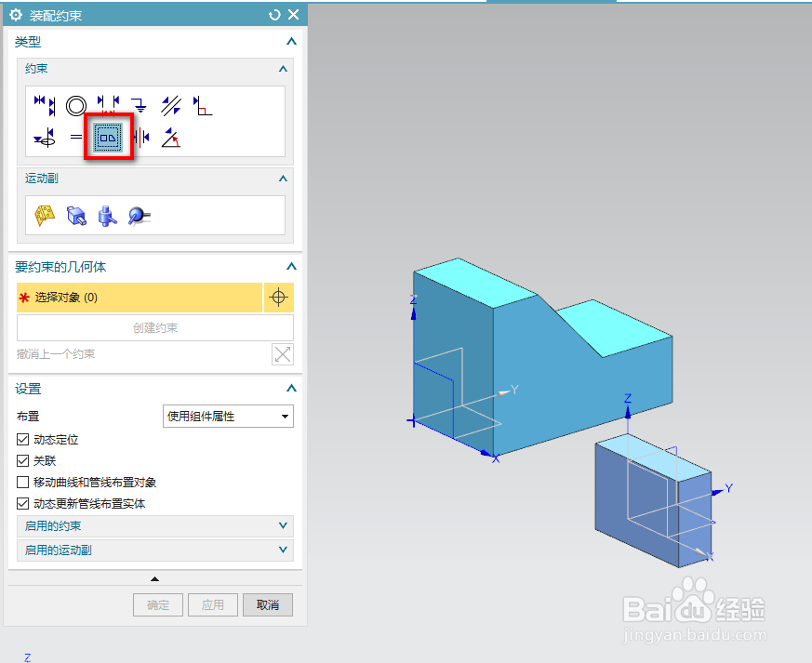
Task: Open the point dialog crosshair icon
Action: click(x=279, y=297)
